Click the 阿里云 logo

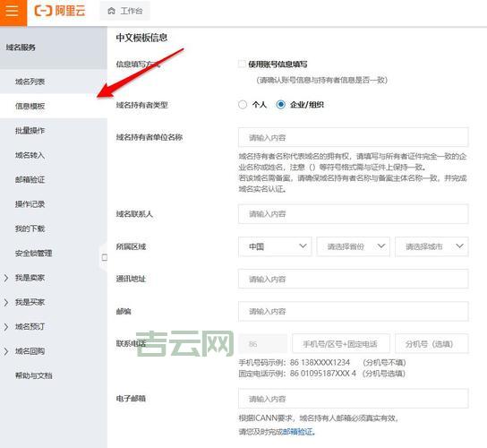60,11
